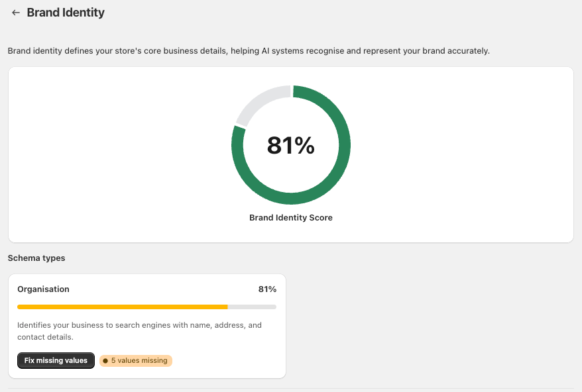The width and height of the screenshot is (582, 392).
Task: Click the brand identity intro description sentence
Action: click(x=249, y=51)
